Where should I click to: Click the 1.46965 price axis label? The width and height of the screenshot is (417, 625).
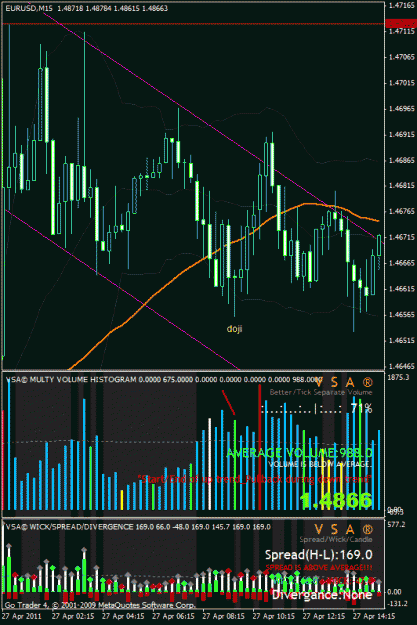click(401, 108)
